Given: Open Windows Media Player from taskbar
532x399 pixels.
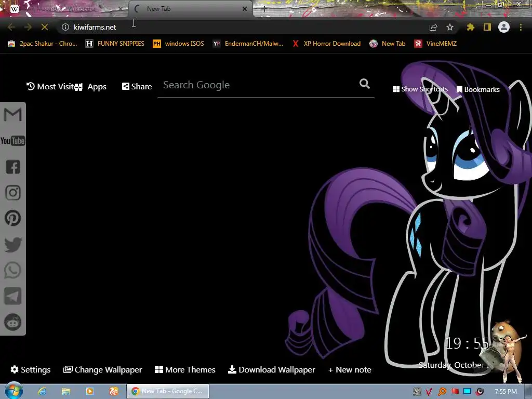Looking at the screenshot, I should tap(89, 391).
